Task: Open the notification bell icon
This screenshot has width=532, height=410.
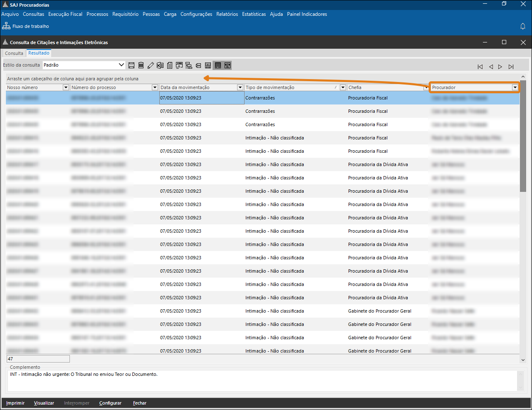Action: click(523, 26)
